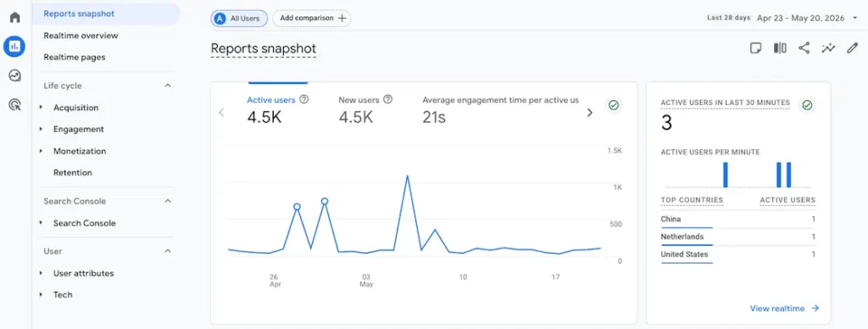Open the date range dropdown arrow
The image size is (868, 329).
click(854, 19)
